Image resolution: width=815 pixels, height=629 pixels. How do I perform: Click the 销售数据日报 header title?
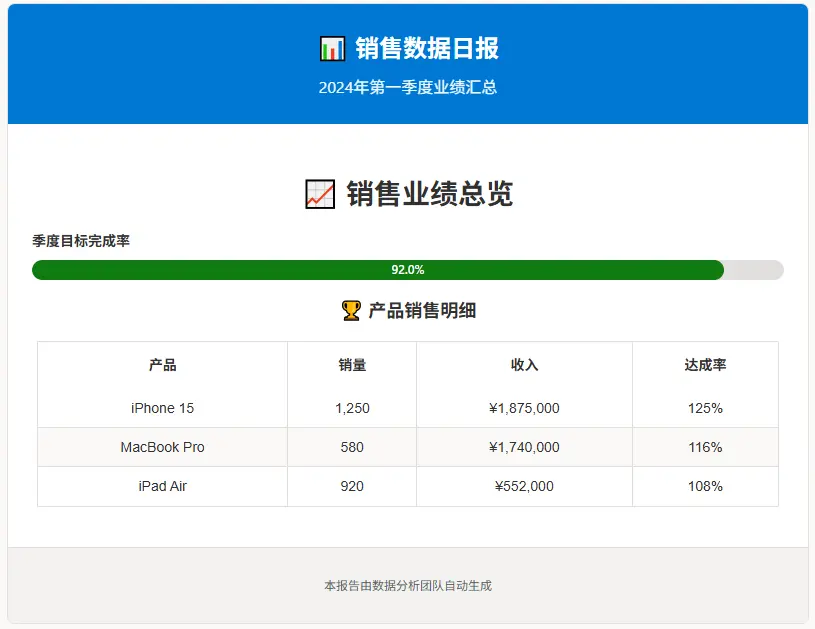(x=427, y=48)
